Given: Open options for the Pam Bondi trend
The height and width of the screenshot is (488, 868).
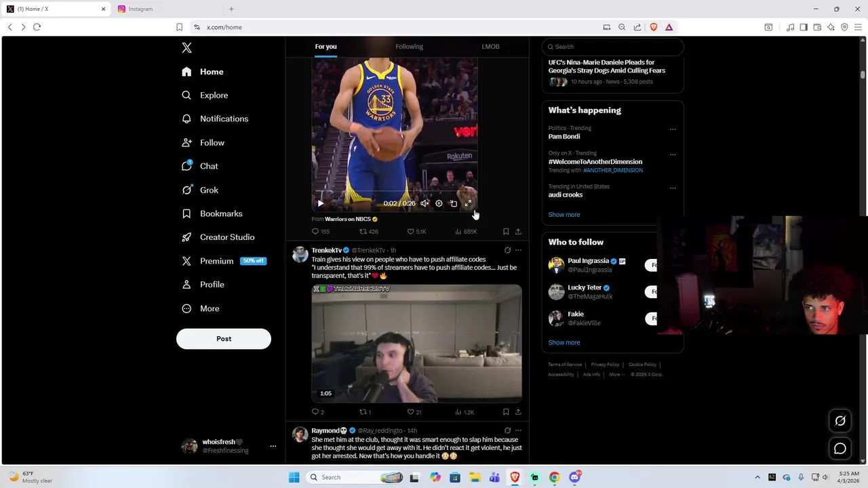Looking at the screenshot, I should click(673, 129).
